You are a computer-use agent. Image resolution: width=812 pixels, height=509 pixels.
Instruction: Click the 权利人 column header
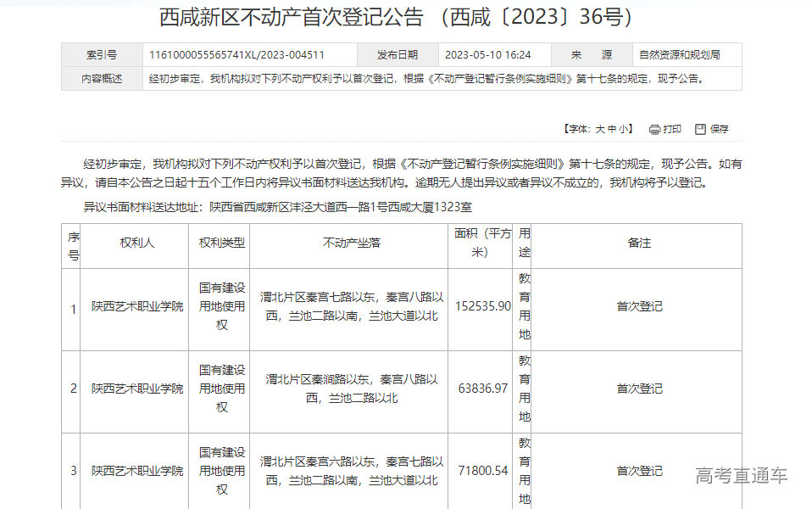(x=137, y=243)
